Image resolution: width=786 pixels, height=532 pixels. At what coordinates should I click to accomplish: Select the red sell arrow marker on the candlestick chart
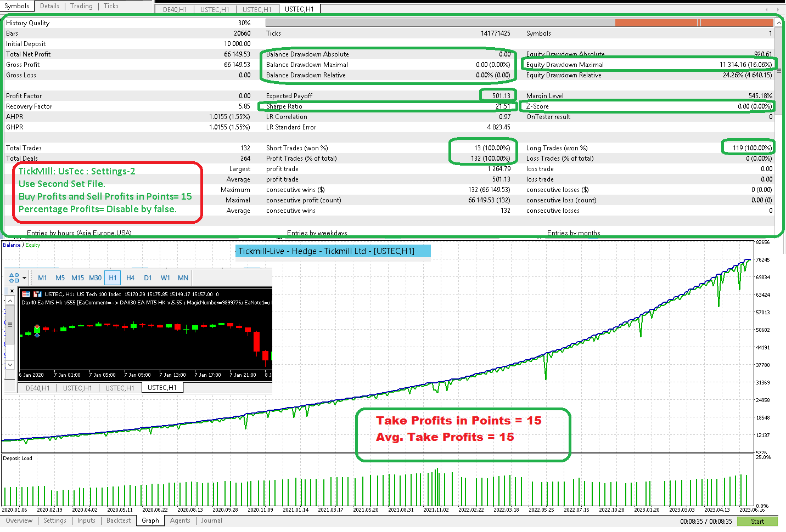(x=37, y=327)
